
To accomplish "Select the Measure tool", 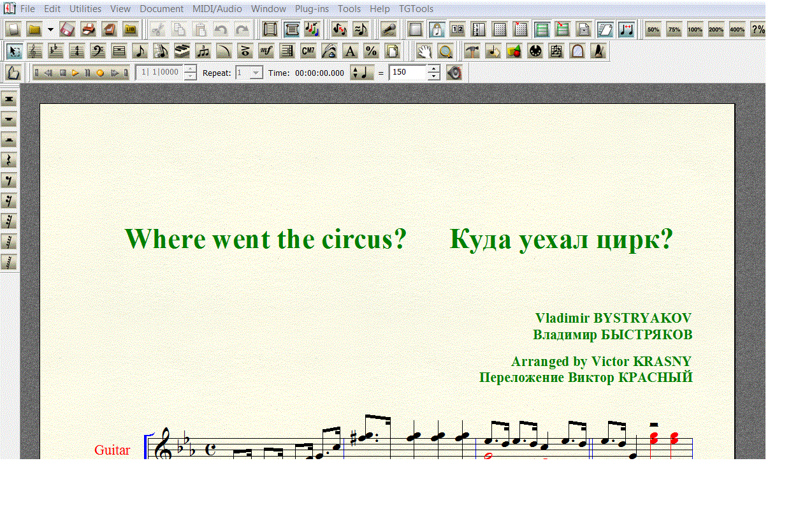I will [x=119, y=51].
